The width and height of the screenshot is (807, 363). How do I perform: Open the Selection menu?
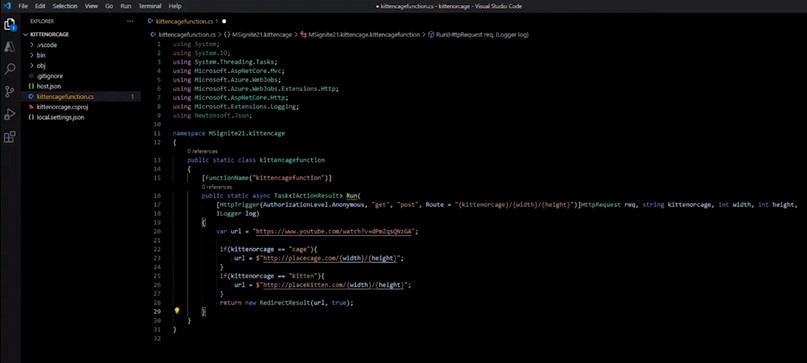(65, 6)
